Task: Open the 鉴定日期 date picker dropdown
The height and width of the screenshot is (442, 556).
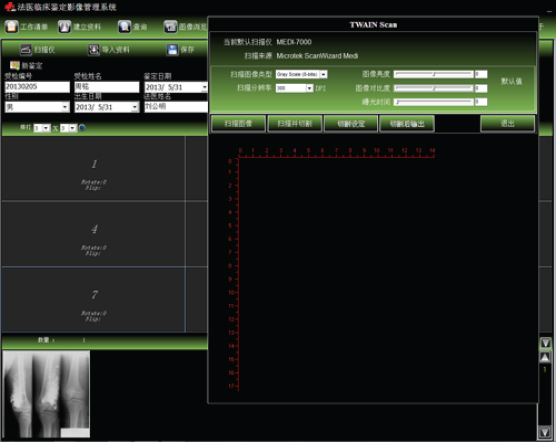Action: click(205, 87)
